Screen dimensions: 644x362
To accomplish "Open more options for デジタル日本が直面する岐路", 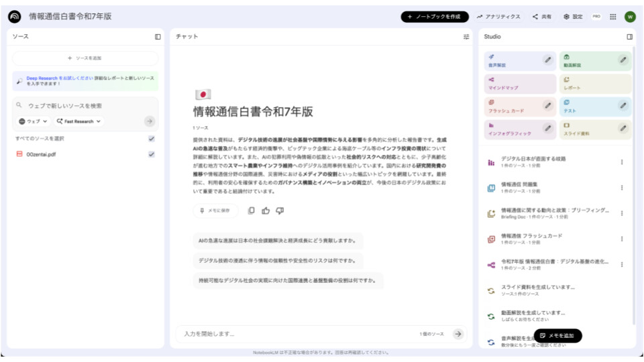I will click(622, 162).
